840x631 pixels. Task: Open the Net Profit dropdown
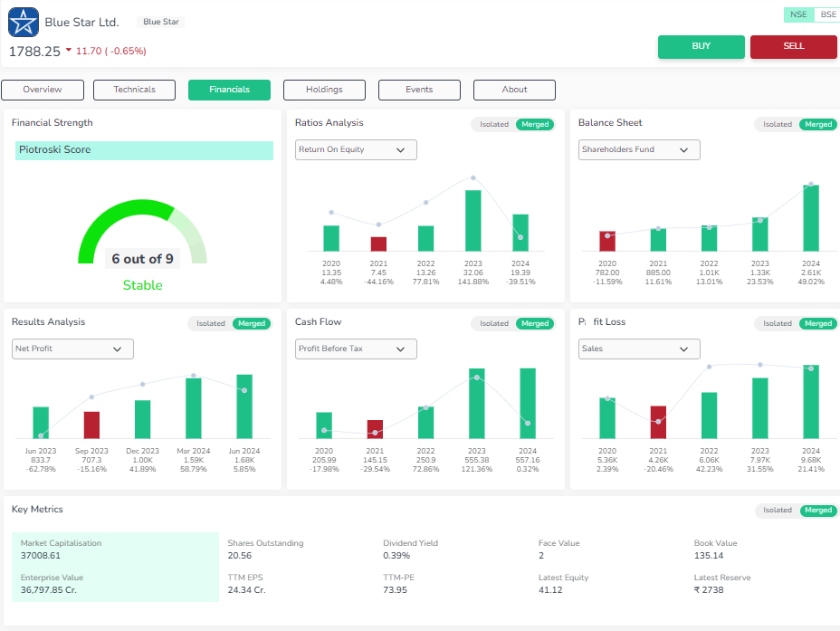point(72,349)
